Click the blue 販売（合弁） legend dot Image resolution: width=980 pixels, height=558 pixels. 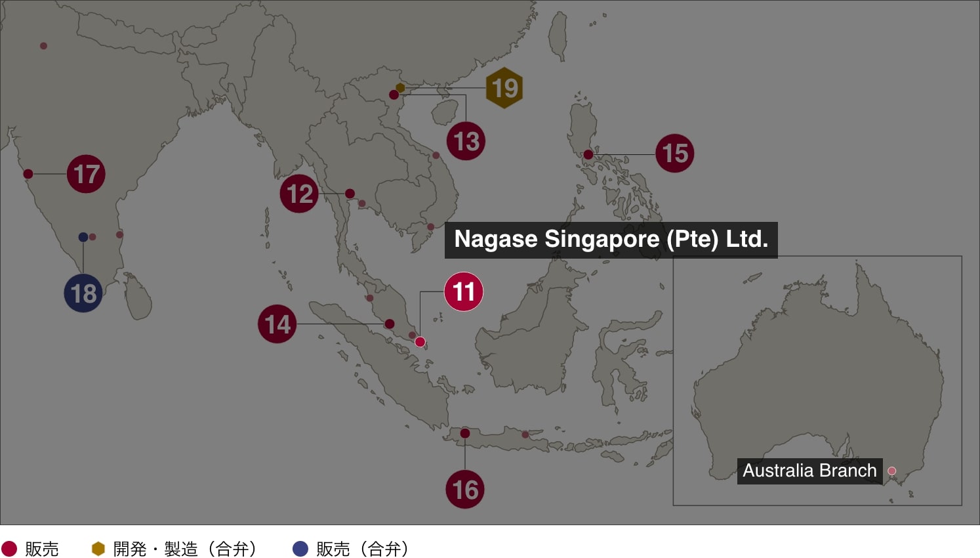pyautogui.click(x=300, y=548)
